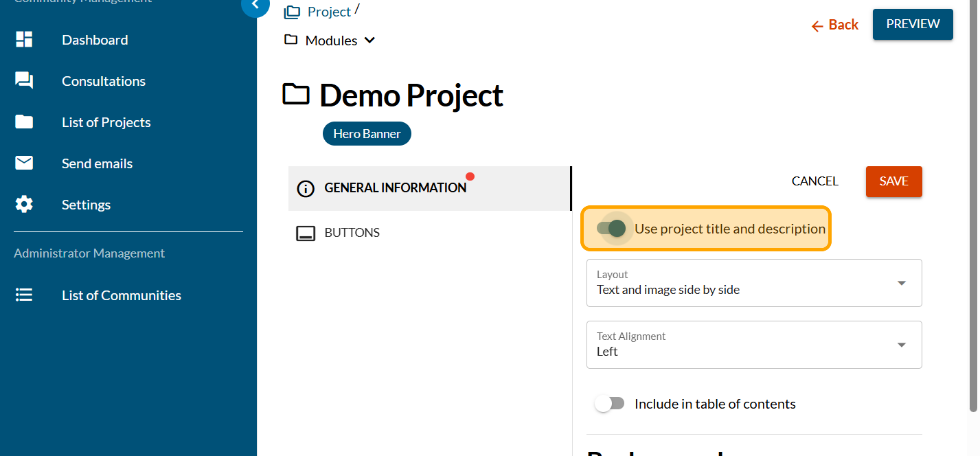Click the List of Projects folder icon
The height and width of the screenshot is (456, 980).
pos(24,122)
